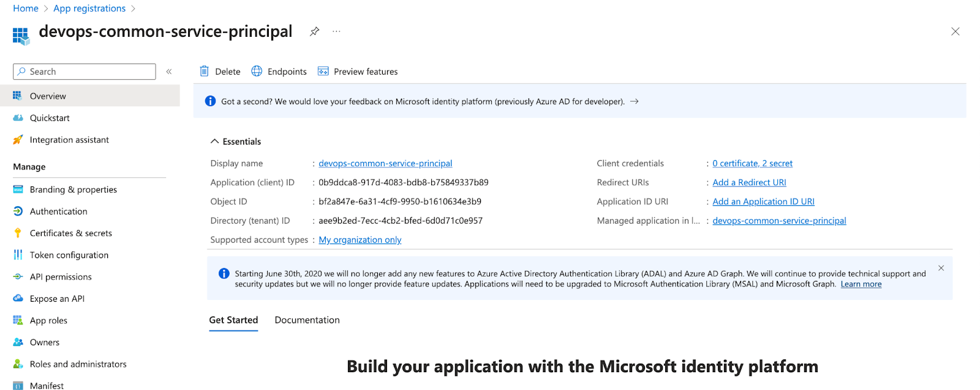Close the app registration blade
The image size is (980, 390).
pos(955,31)
